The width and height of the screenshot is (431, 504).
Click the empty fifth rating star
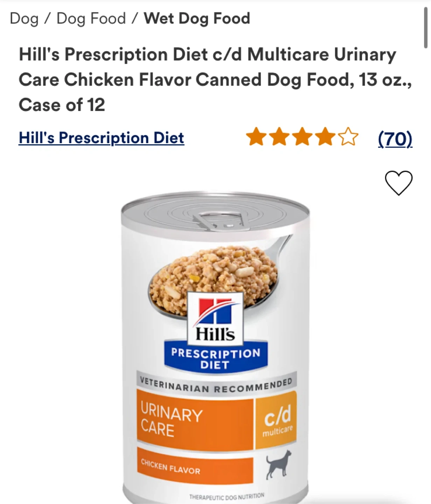point(348,137)
